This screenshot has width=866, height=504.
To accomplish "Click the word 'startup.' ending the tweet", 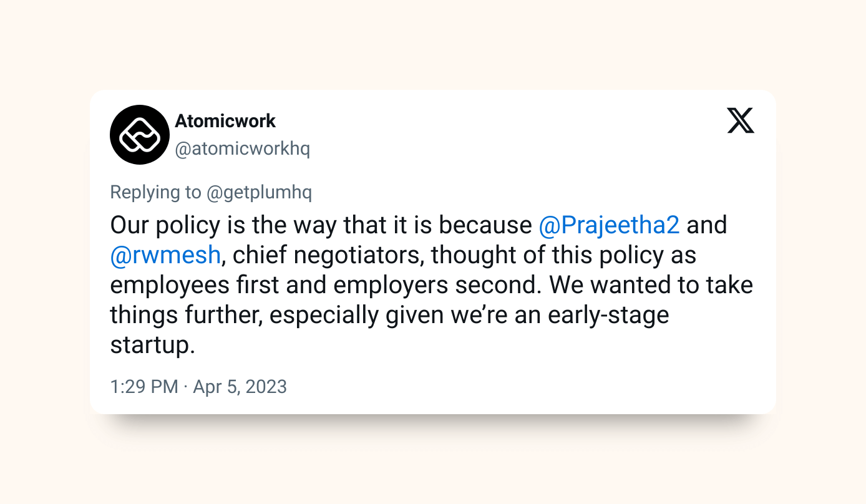I will [153, 345].
